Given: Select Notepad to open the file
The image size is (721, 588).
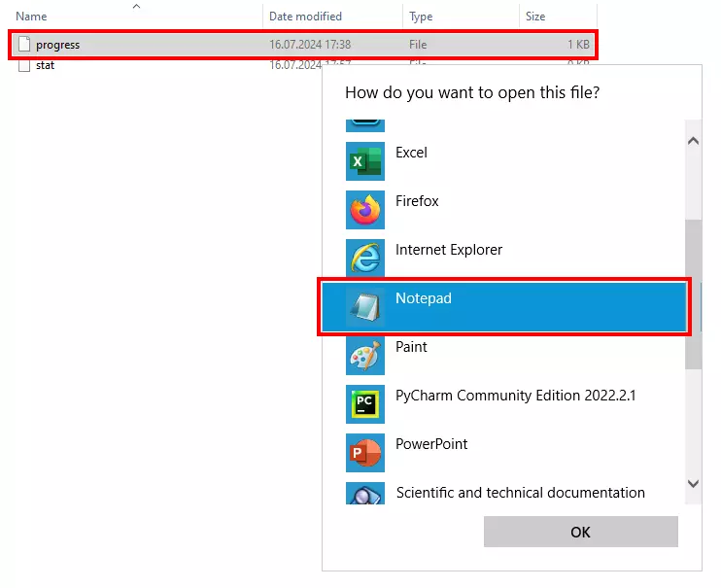Looking at the screenshot, I should click(x=503, y=307).
